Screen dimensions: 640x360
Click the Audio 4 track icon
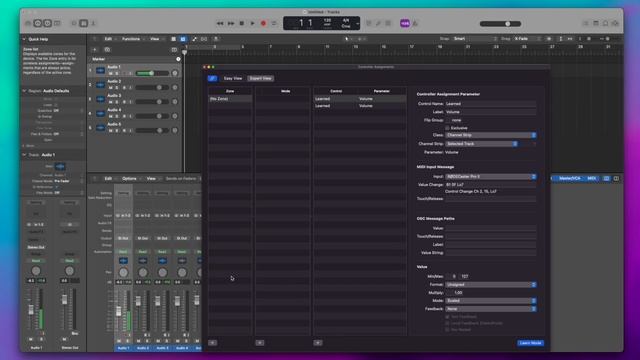(100, 113)
